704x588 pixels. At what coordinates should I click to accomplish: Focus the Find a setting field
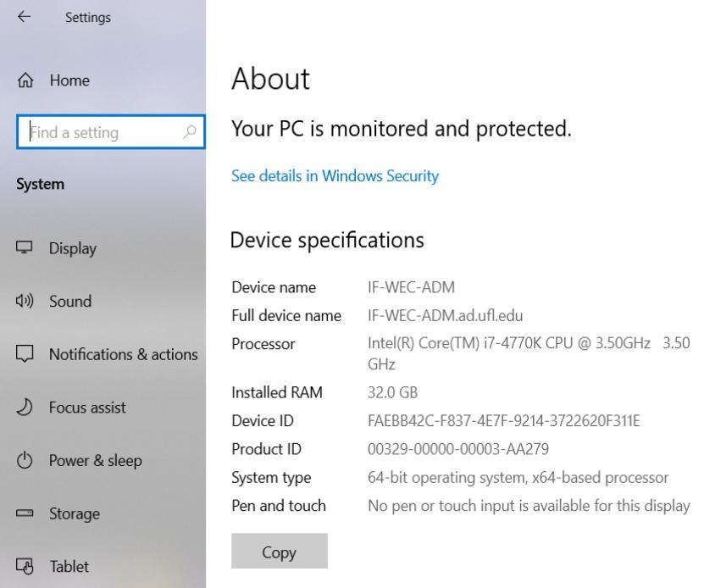coord(110,132)
